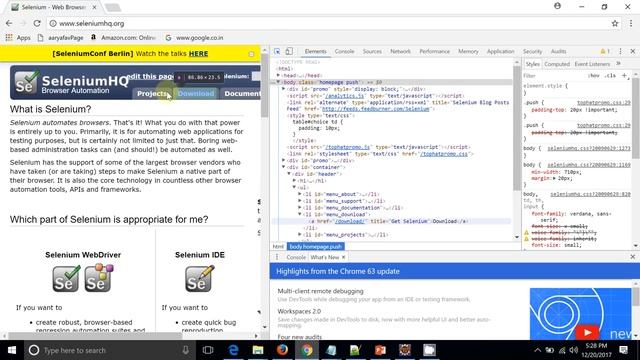Select the anchor /download/ element row

[391, 221]
